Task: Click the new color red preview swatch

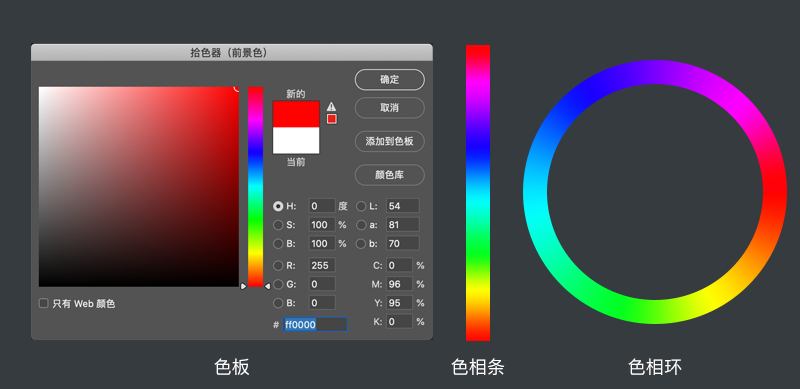Action: tap(296, 114)
